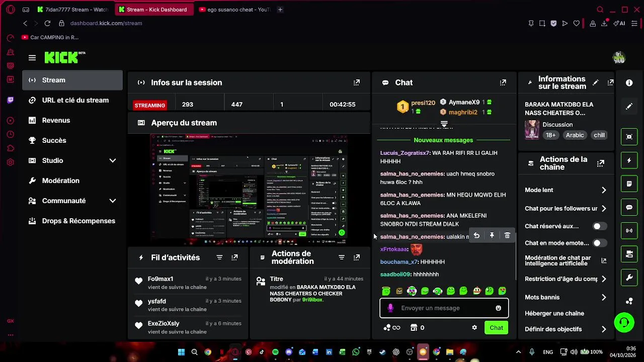The width and height of the screenshot is (644, 362).
Task: Toggle Chat réservé aux... switch
Action: tap(600, 226)
